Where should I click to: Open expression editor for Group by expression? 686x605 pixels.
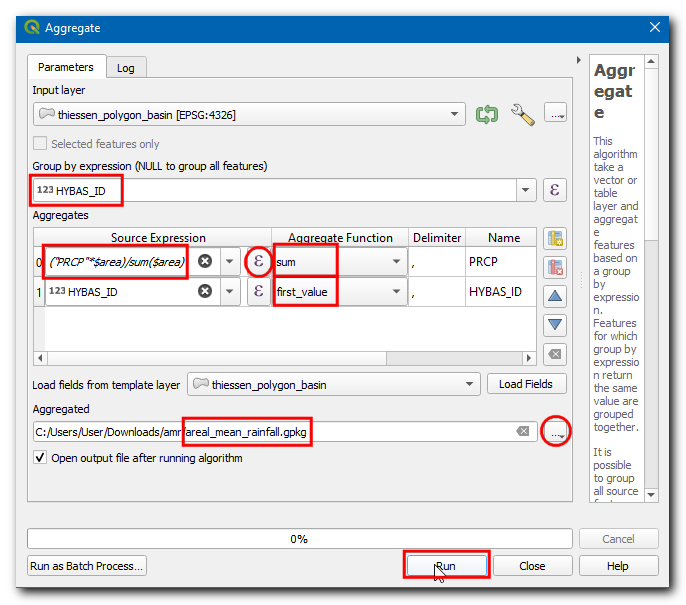555,190
